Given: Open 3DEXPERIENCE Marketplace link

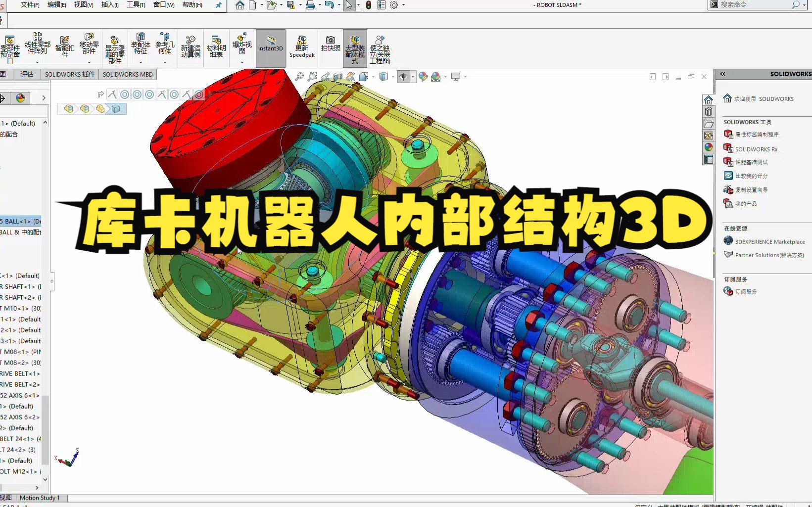Looking at the screenshot, I should click(x=770, y=241).
